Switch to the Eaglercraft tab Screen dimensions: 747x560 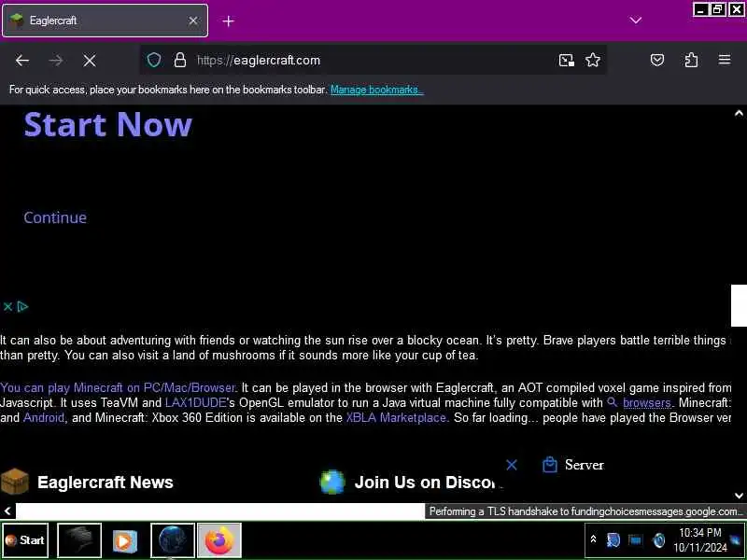[x=105, y=21]
